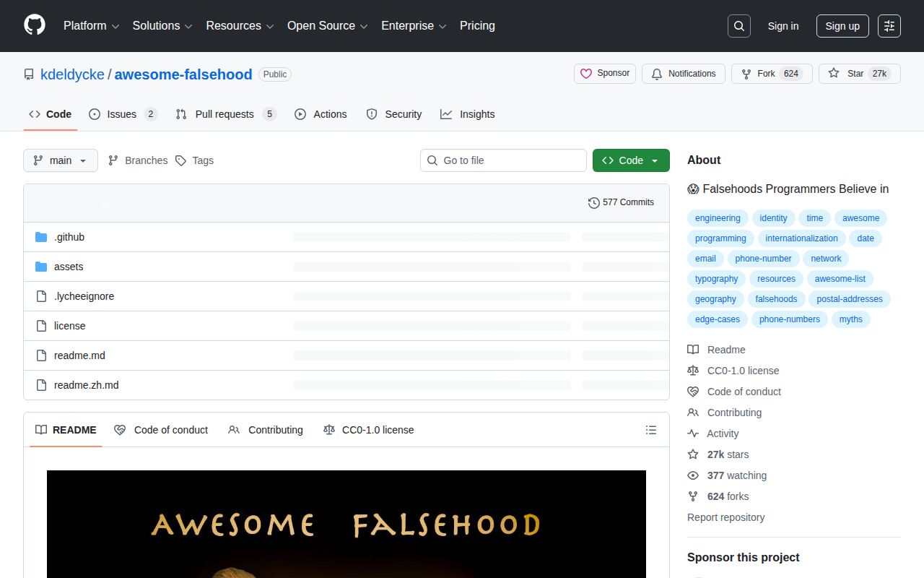Viewport: 924px width, 578px height.
Task: Click the Activity pulse icon in the sidebar
Action: [693, 433]
